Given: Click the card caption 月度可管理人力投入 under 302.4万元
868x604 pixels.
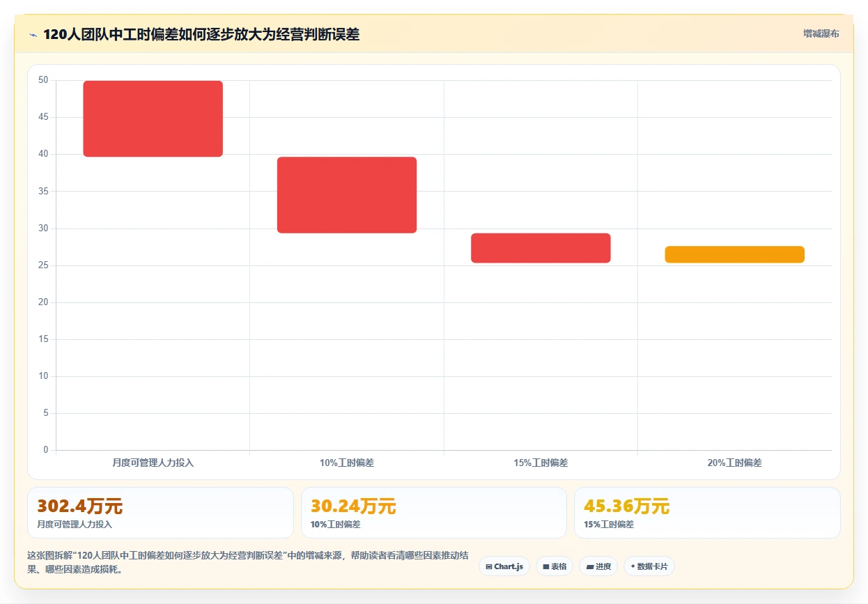Looking at the screenshot, I should click(75, 525).
